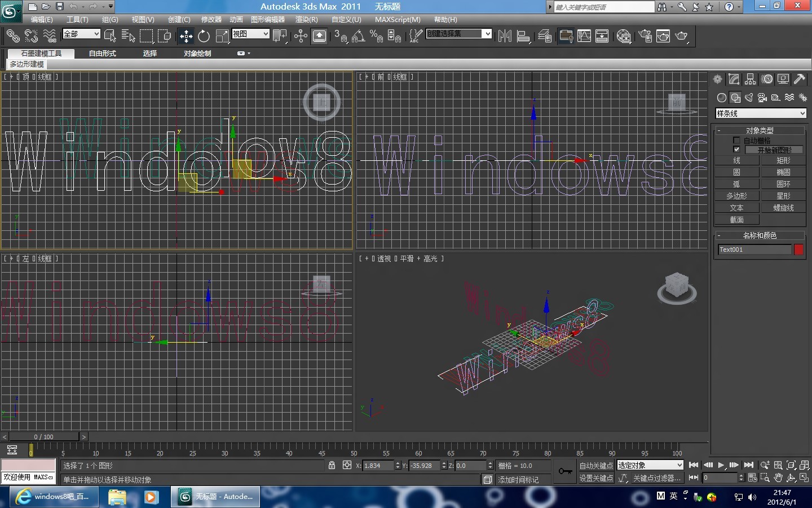Toggle the Percent Snap button
Viewport: 812px width, 508px height.
(376, 36)
